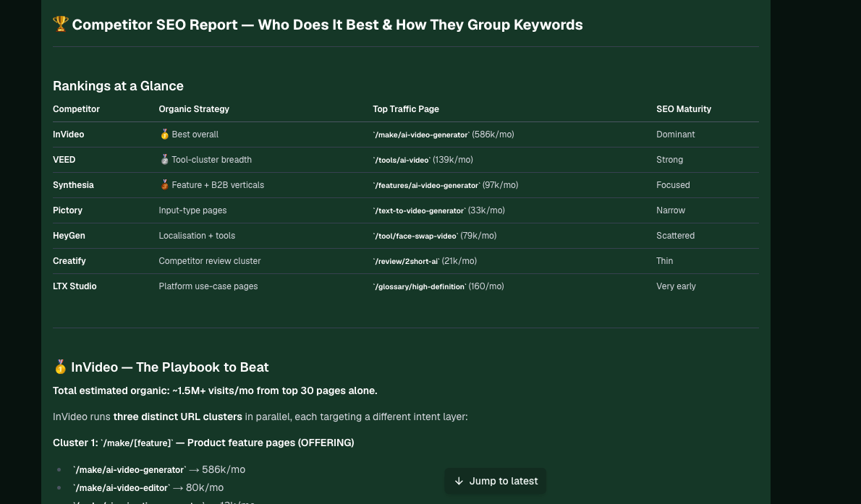Click '/make/ai-video-generator' (586k/mo) table cell
Image resolution: width=861 pixels, height=504 pixels.
(x=444, y=134)
